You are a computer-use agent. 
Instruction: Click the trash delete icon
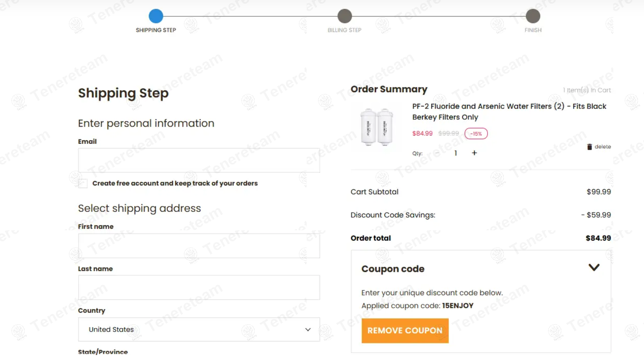click(590, 147)
